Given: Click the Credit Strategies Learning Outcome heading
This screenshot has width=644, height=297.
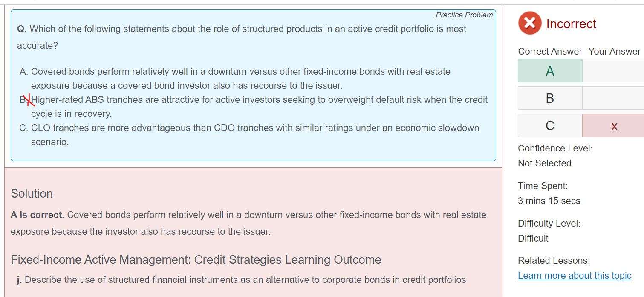Looking at the screenshot, I should pos(196,259).
